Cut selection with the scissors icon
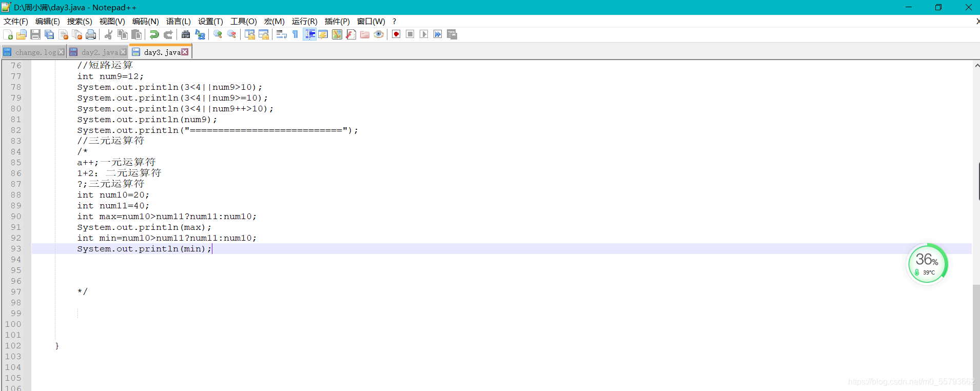The width and height of the screenshot is (980, 391). [108, 34]
